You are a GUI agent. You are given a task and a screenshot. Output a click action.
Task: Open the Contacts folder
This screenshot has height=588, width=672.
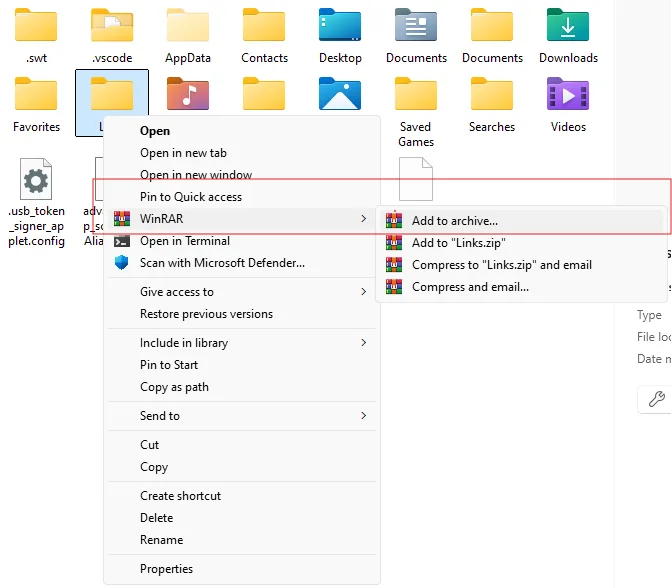[264, 34]
